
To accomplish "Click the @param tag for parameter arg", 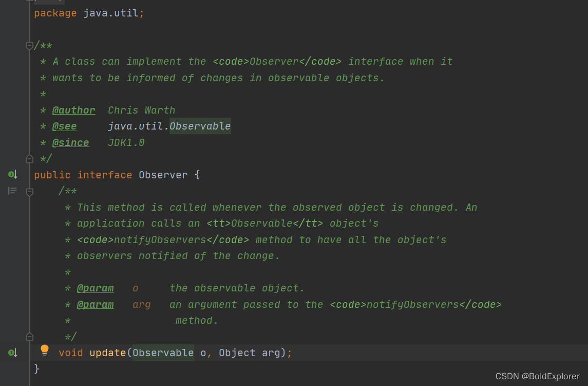I will [96, 304].
